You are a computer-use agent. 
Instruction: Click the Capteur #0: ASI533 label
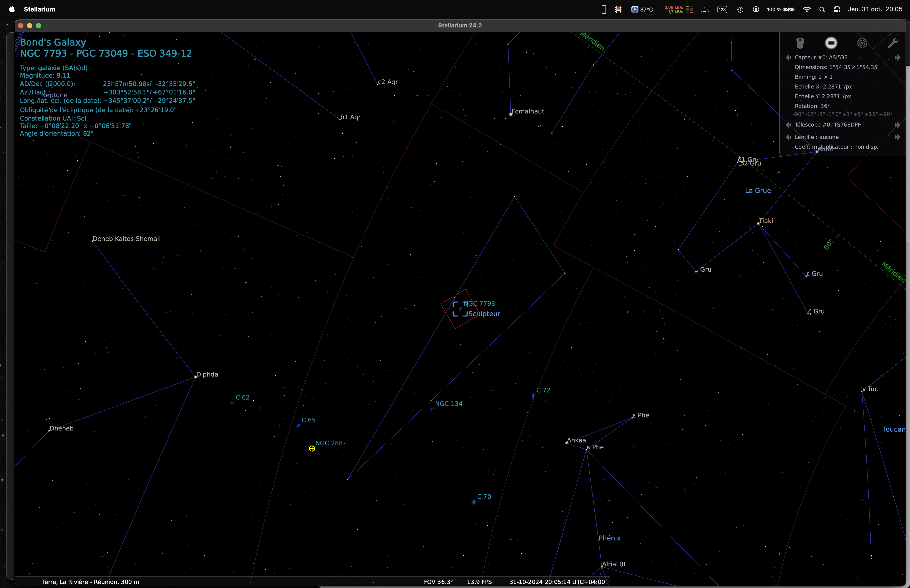coord(821,58)
